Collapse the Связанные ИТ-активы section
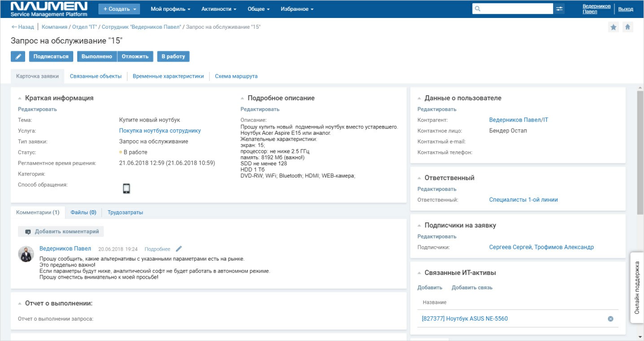 coord(419,273)
